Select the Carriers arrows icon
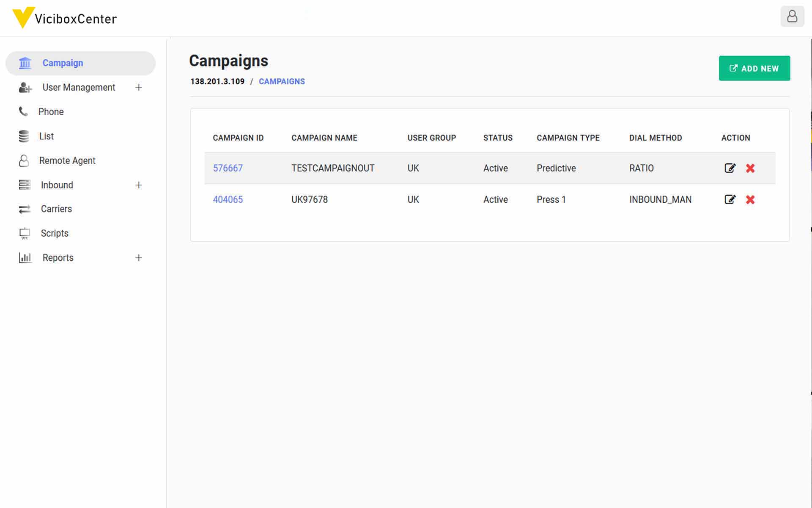 point(24,209)
